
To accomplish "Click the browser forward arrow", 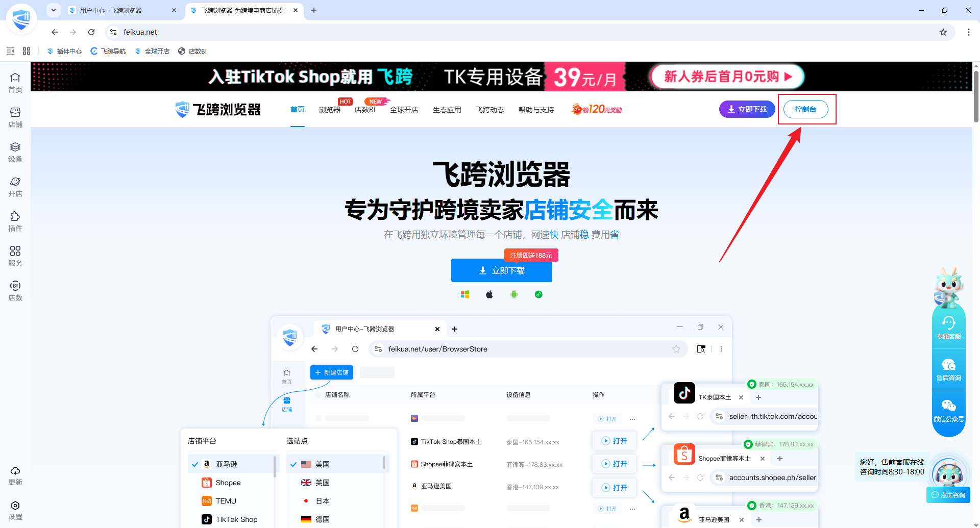I will [x=73, y=32].
